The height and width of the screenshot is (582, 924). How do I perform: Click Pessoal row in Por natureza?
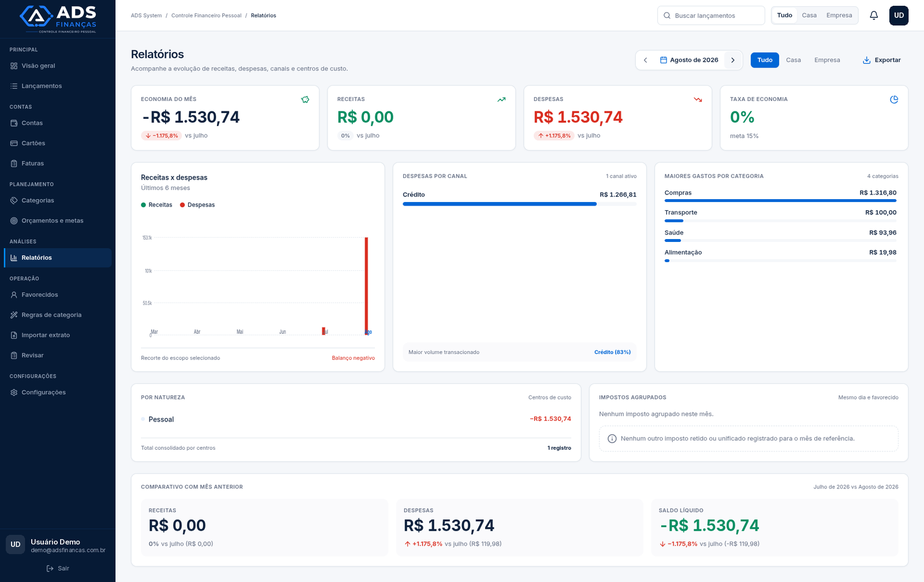356,419
